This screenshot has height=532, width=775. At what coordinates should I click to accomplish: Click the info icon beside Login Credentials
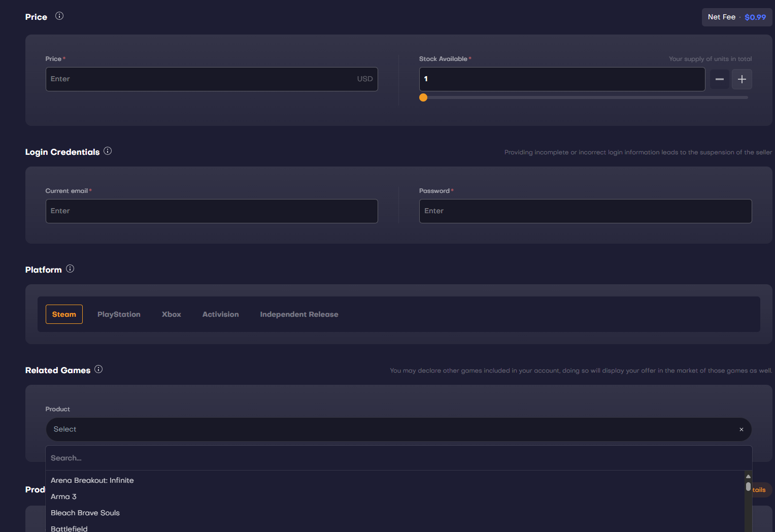108,151
